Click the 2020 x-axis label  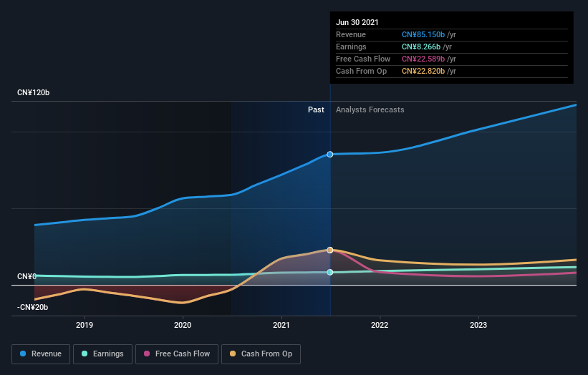coord(183,325)
